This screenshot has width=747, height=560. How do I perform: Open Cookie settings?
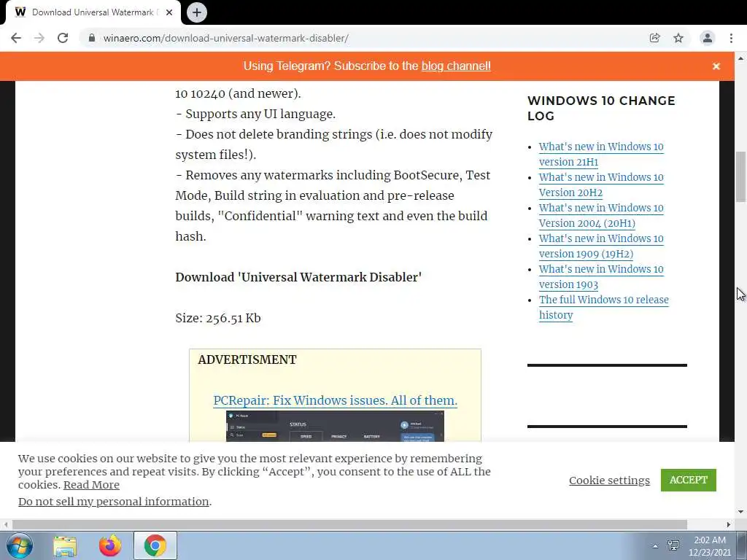[x=609, y=481]
